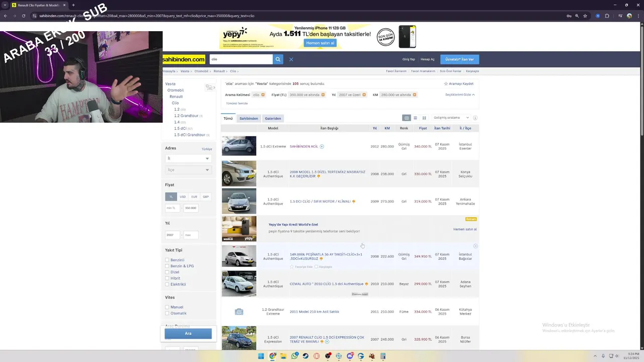Click the star beside Aramayı Kaydet
The width and height of the screenshot is (644, 362).
click(446, 84)
